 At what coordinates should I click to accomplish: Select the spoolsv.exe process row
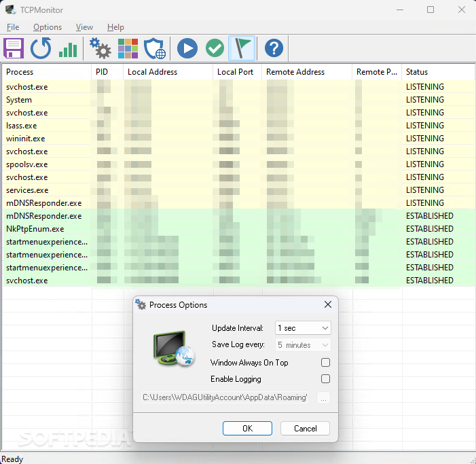pyautogui.click(x=238, y=164)
